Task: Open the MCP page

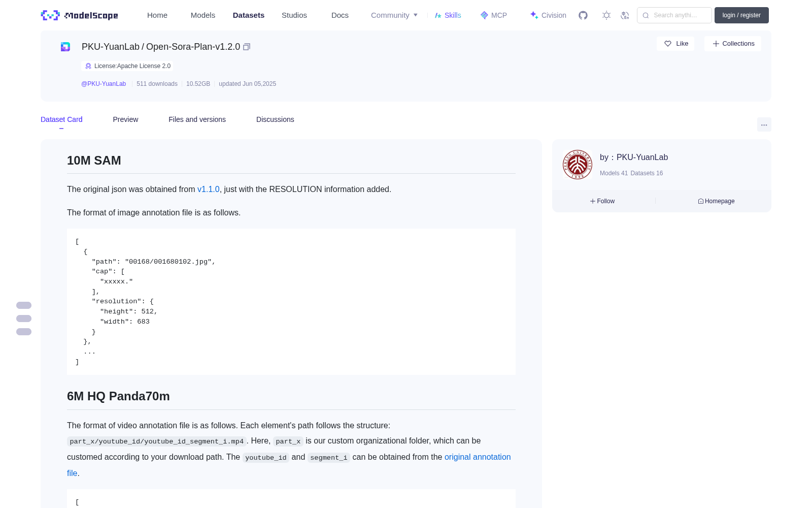Action: 494,15
